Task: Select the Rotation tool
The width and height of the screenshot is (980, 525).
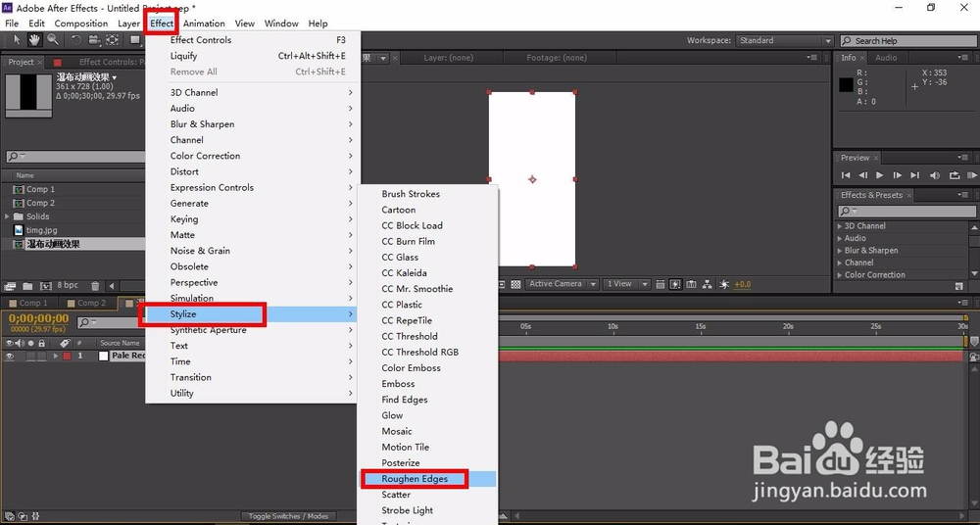Action: coord(75,40)
